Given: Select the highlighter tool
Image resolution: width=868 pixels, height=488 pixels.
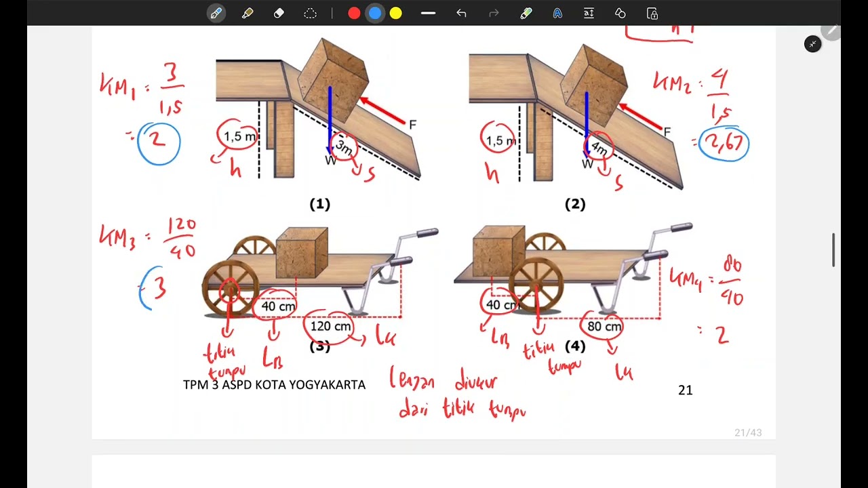Looking at the screenshot, I should coord(248,14).
